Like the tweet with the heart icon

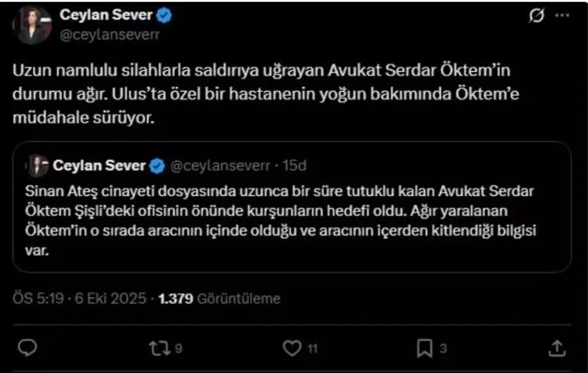[292, 348]
